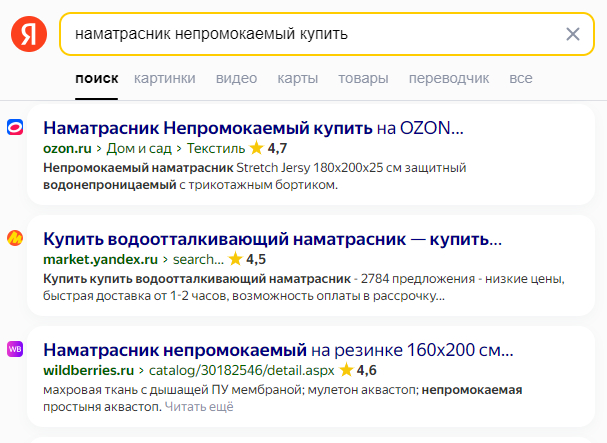Switch to the картинки tab

(165, 78)
